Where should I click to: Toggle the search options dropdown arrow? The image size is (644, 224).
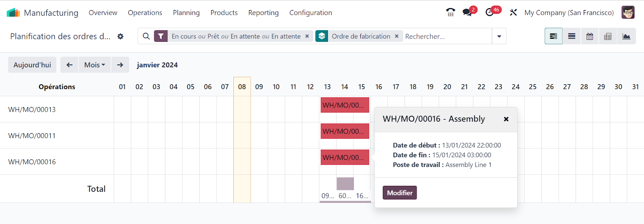click(x=499, y=36)
